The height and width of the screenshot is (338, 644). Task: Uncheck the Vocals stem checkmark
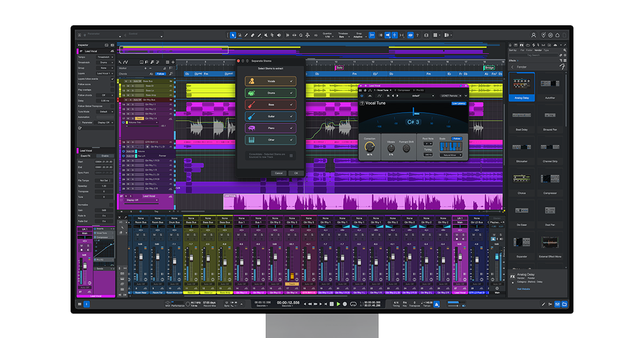291,81
